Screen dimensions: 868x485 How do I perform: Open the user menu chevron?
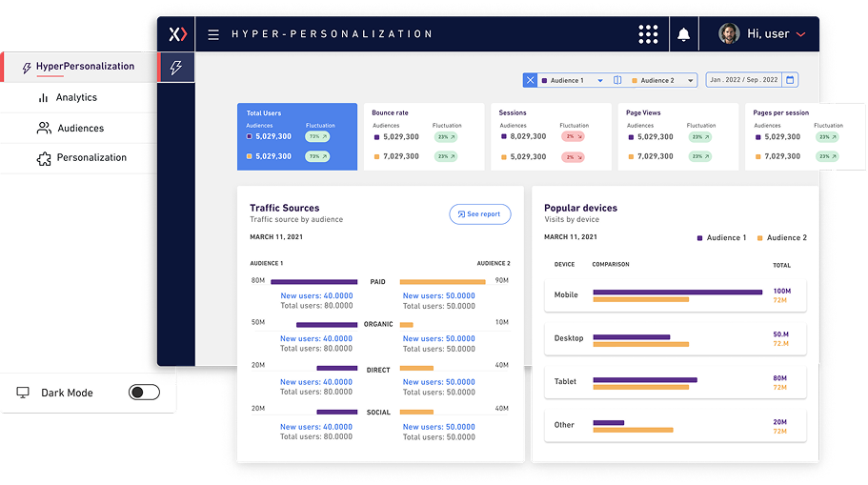click(x=800, y=34)
